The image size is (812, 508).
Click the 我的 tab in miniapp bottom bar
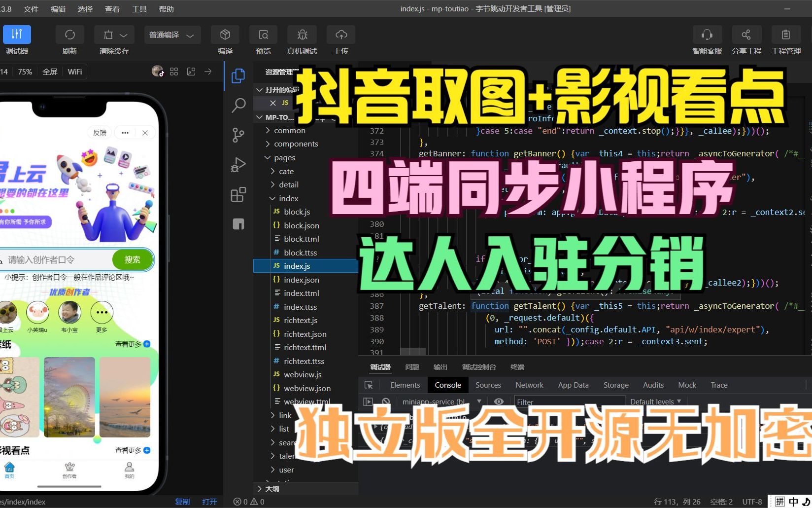click(129, 470)
